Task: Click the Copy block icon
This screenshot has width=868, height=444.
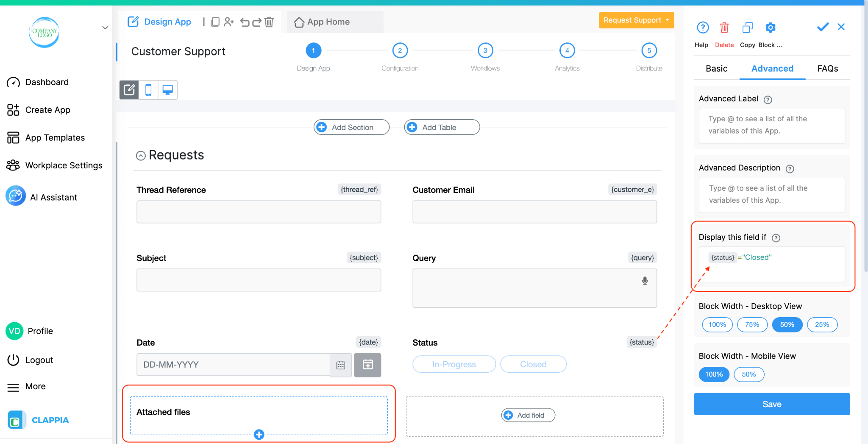Action: point(748,28)
